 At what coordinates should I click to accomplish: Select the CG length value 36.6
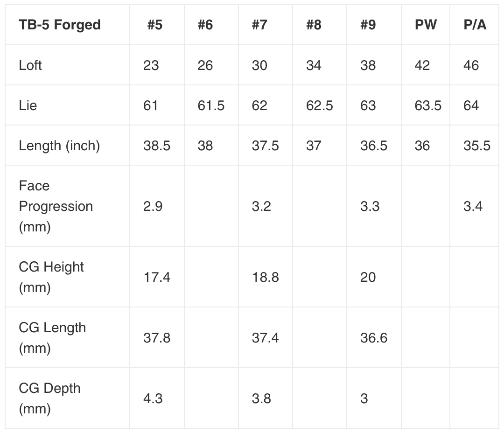click(374, 337)
